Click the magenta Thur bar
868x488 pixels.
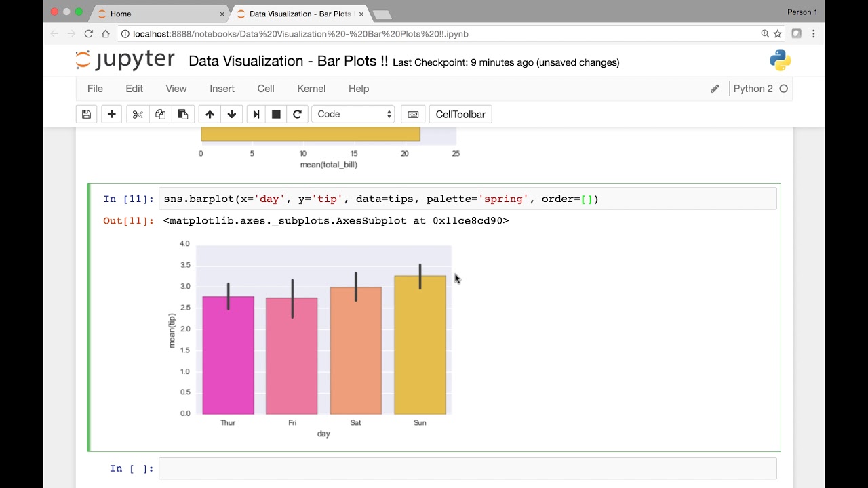point(228,355)
